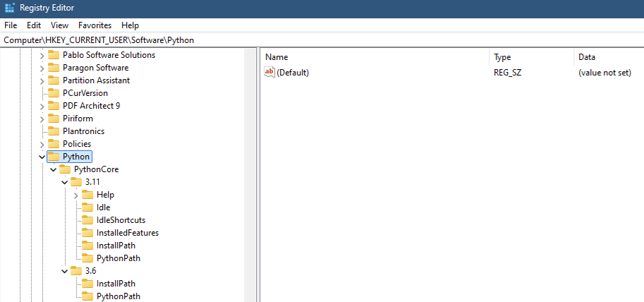This screenshot has height=302, width=644.
Task: Click the PDF Architect 9 folder icon
Action: point(54,106)
